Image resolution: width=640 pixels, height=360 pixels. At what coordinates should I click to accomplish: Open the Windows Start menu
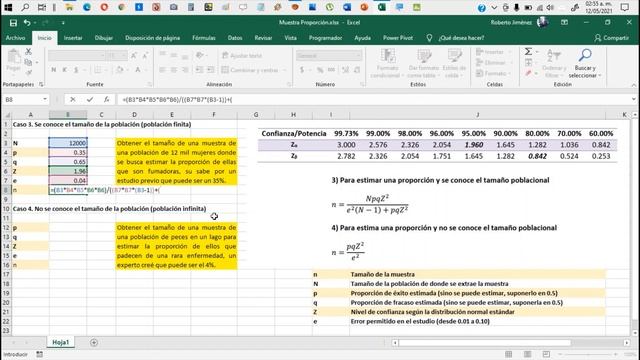[8, 7]
